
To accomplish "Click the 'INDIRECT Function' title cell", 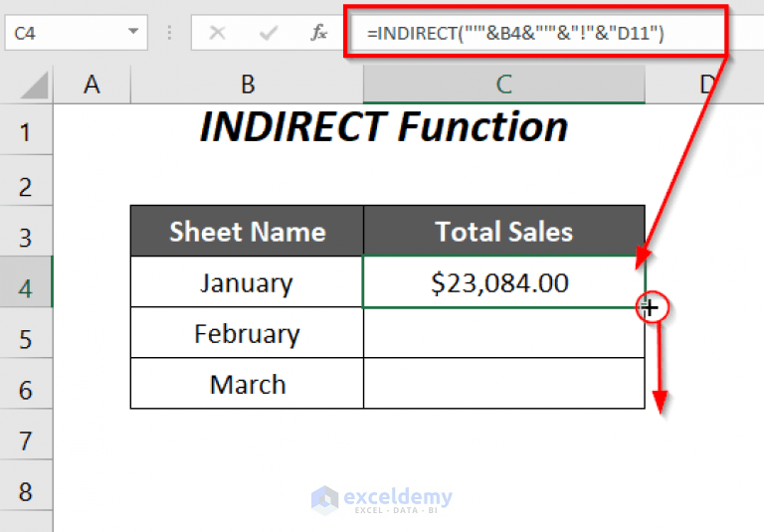I will click(384, 127).
